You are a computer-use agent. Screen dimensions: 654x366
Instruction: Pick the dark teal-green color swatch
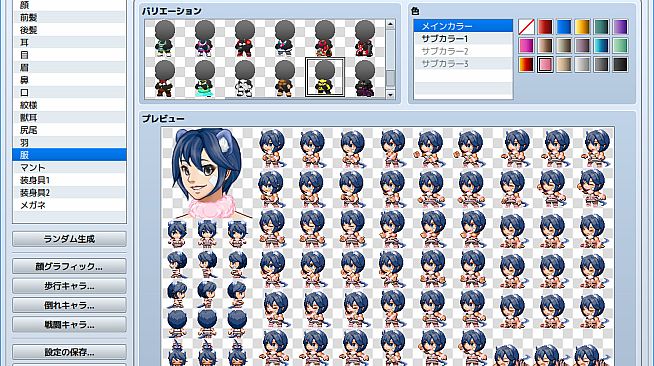coord(601,27)
